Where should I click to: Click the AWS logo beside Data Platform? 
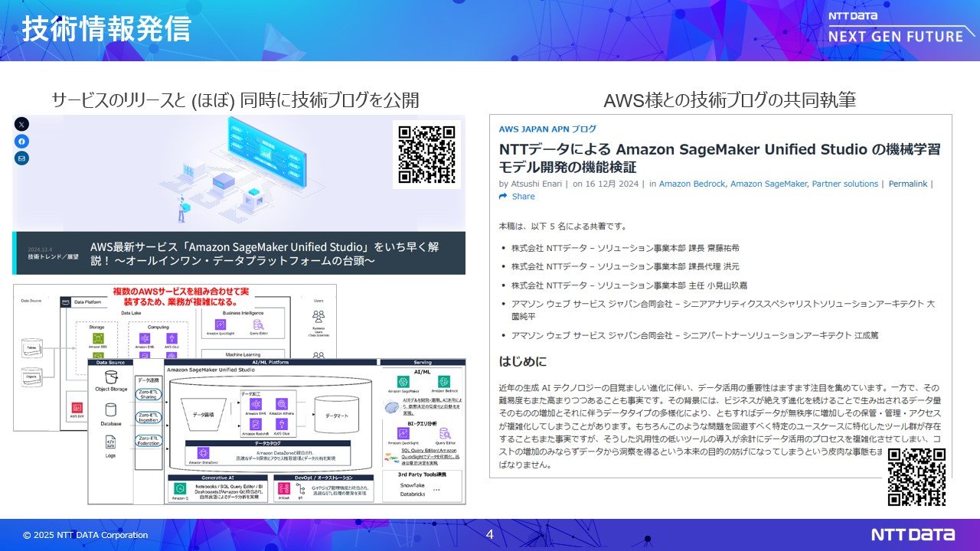(x=65, y=302)
